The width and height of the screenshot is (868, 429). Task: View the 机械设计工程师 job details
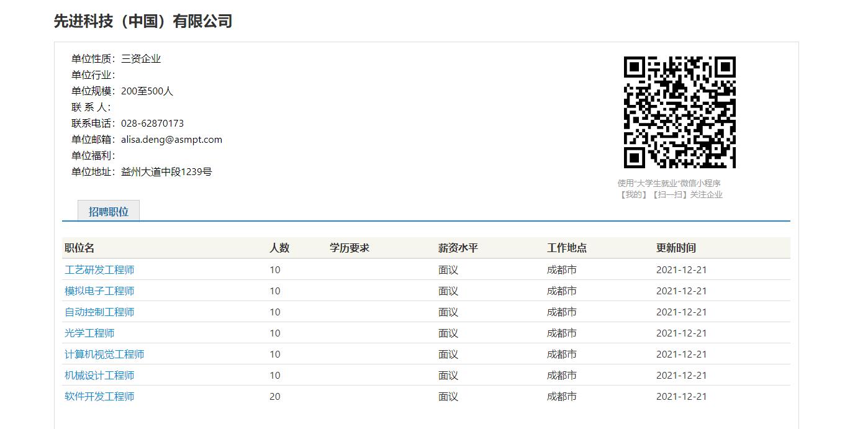click(99, 376)
